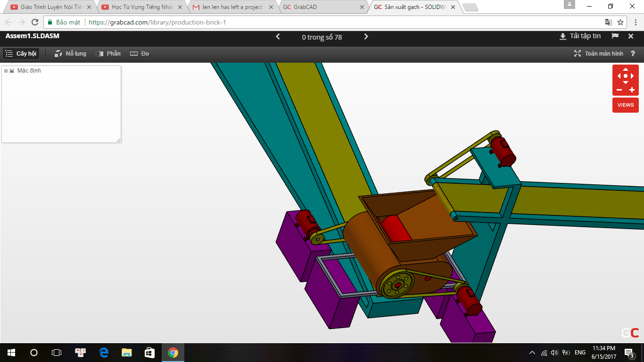Click the Chrome taskbar icon
The width and height of the screenshot is (644, 362).
[173, 353]
